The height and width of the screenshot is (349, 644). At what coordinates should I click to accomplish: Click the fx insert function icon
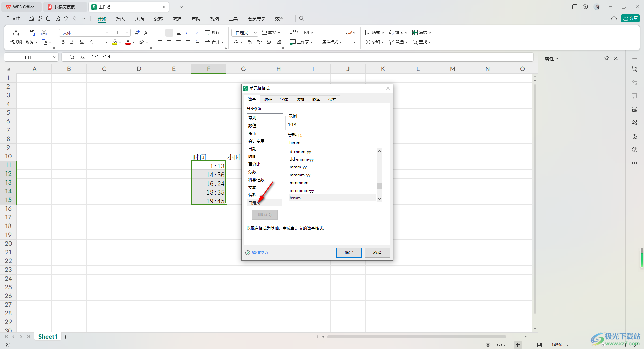(x=82, y=57)
